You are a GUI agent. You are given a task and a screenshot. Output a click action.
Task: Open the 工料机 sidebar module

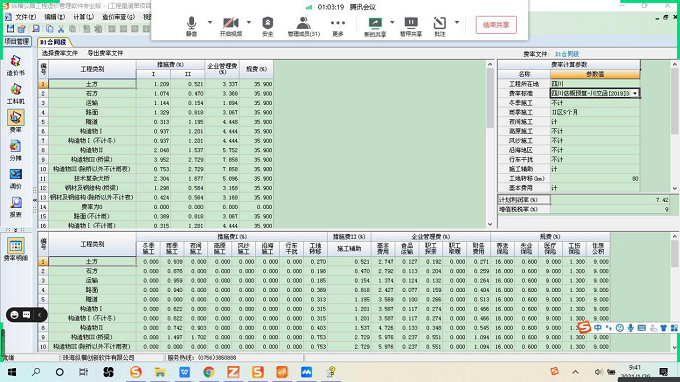(x=16, y=94)
